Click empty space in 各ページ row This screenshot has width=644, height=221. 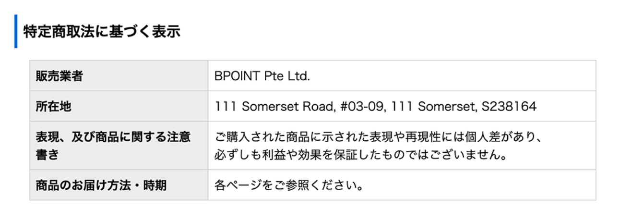point(480,185)
